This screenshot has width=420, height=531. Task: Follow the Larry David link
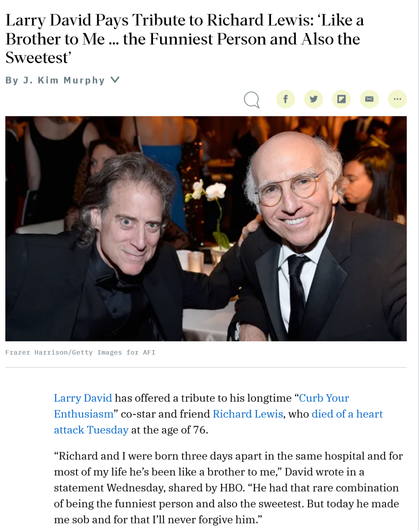click(83, 398)
